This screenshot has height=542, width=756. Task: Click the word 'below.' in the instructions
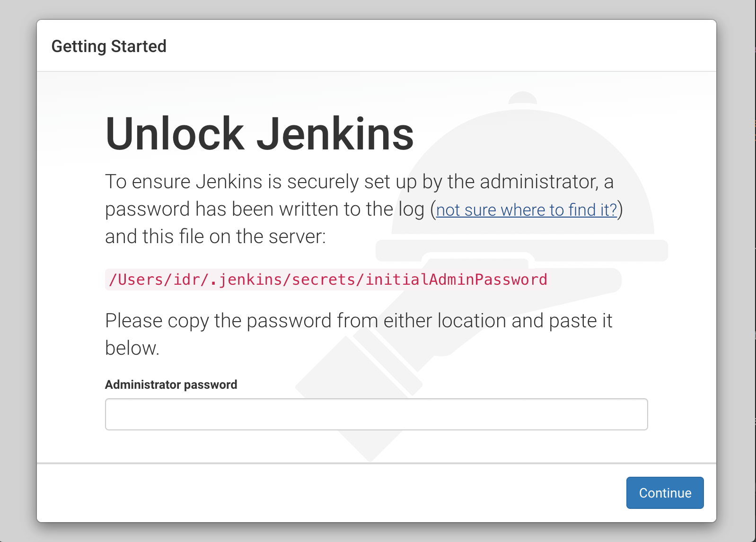132,348
